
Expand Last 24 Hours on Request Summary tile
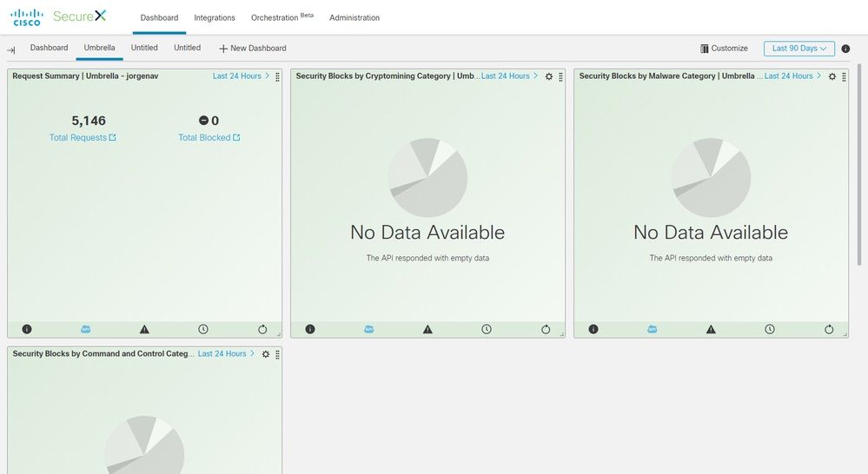point(241,76)
